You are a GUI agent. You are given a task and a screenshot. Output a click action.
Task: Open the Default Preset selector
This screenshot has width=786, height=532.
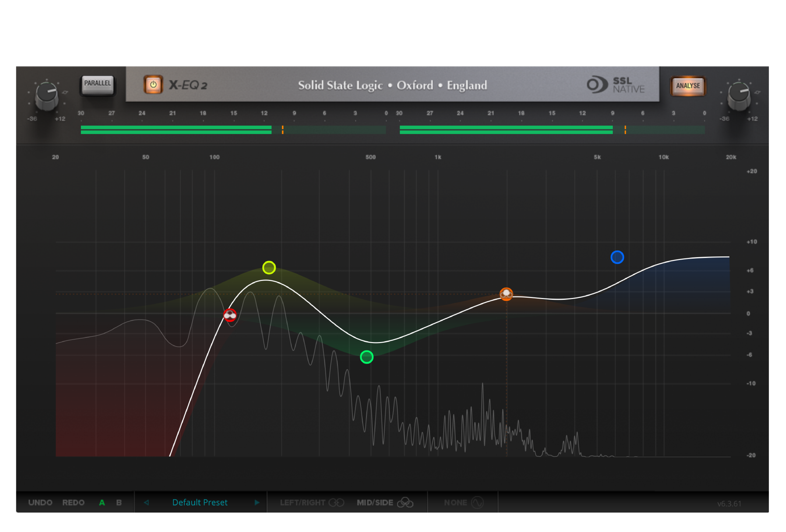click(200, 503)
